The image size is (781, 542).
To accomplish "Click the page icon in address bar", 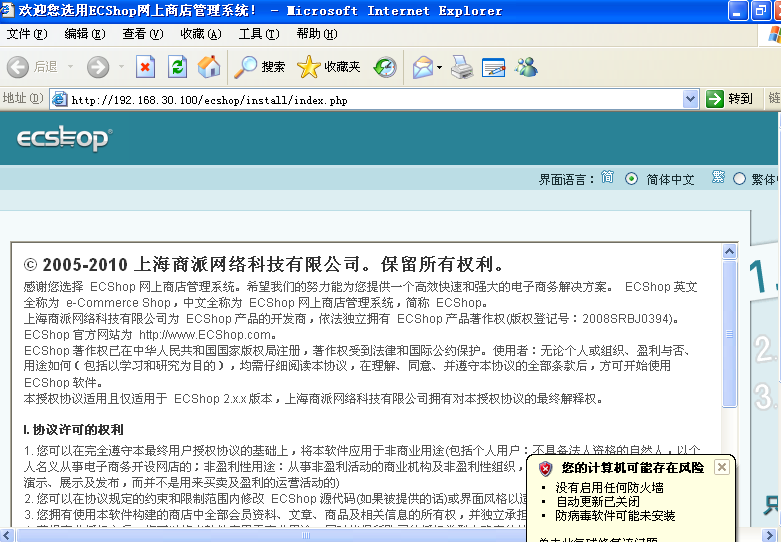I will pyautogui.click(x=59, y=99).
